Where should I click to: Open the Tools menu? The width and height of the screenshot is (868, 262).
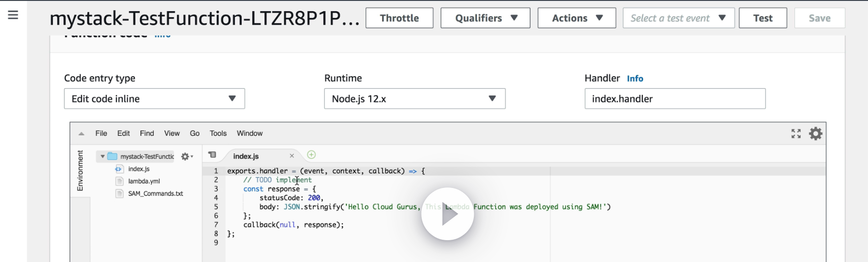coord(218,133)
